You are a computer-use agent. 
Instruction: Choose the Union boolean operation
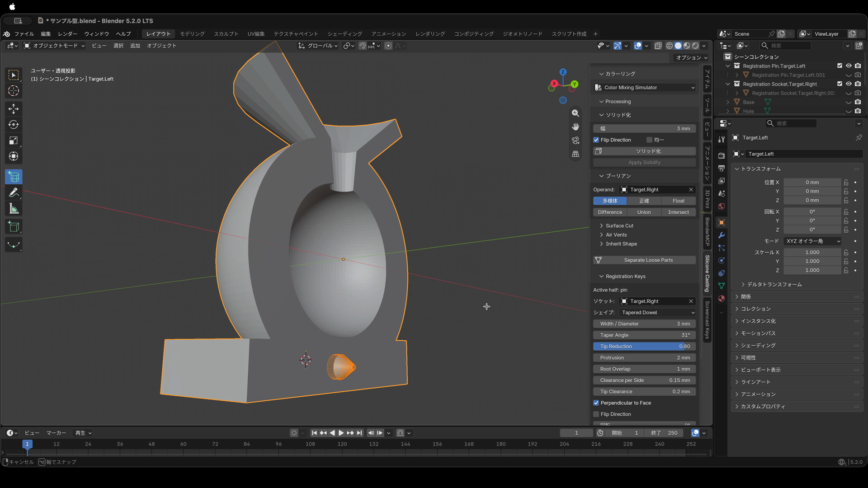(x=644, y=212)
